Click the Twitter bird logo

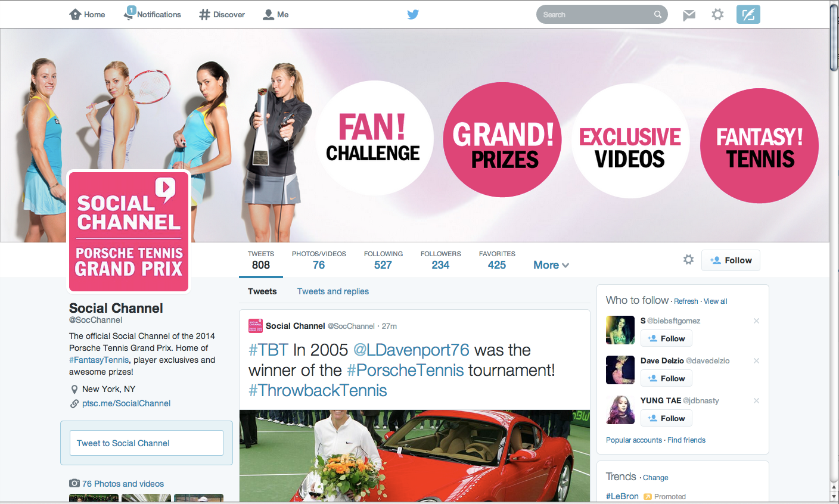pyautogui.click(x=413, y=14)
